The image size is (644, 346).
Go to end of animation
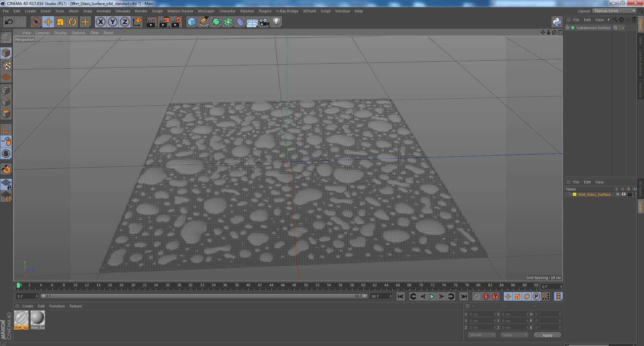[x=463, y=296]
